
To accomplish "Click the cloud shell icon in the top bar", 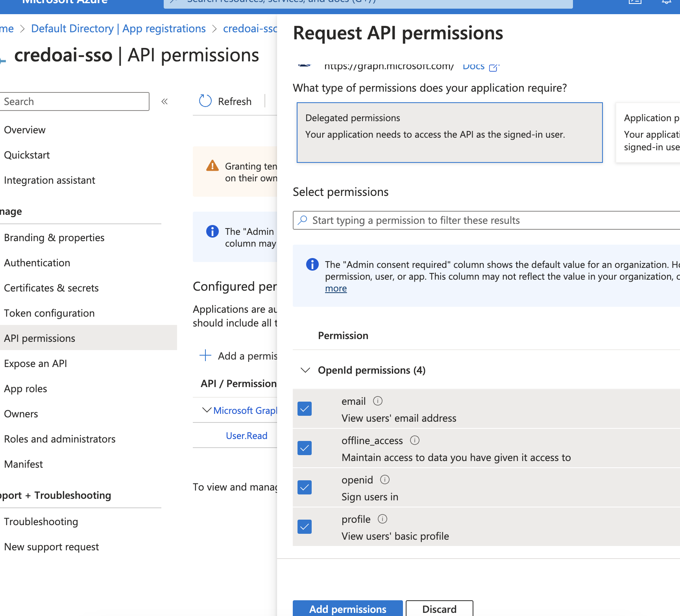I will [635, 2].
